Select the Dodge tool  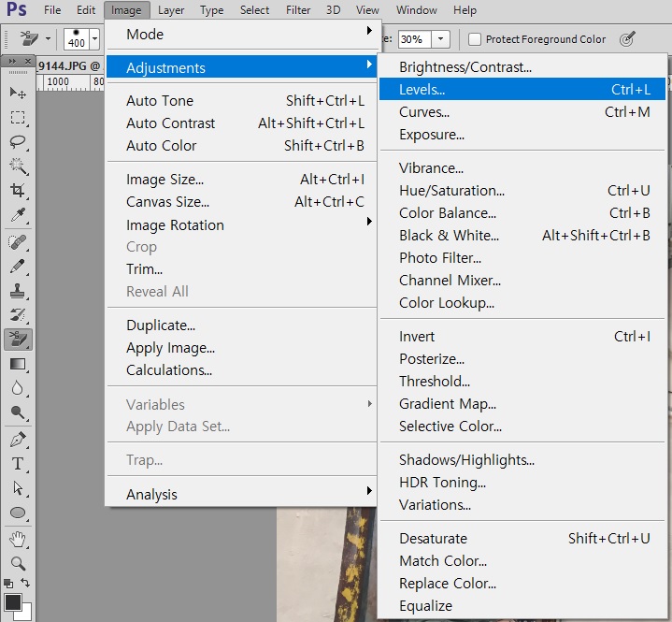tap(18, 412)
